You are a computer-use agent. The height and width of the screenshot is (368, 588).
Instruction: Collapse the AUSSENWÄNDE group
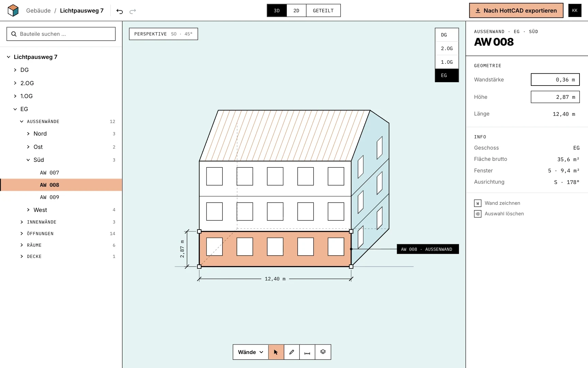click(x=22, y=122)
